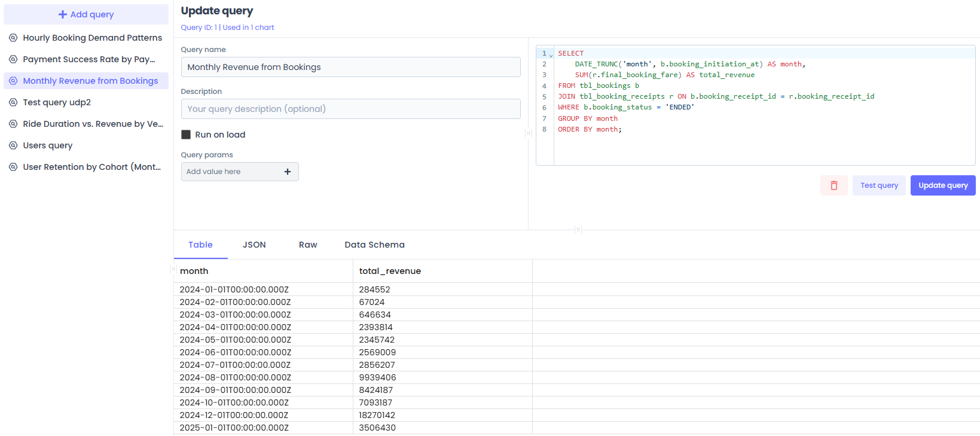Click cell value 67024
Image resolution: width=980 pixels, height=436 pixels.
[442, 302]
